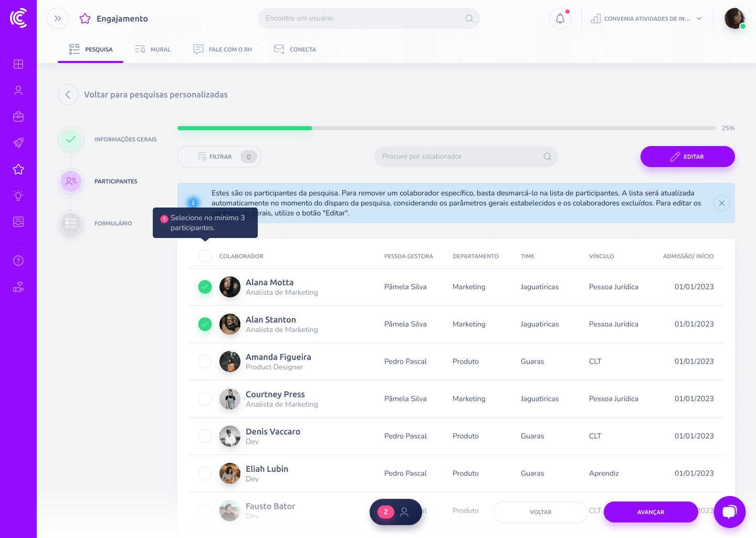The image size is (756, 538).
Task: Open the Fale com o RH tab
Action: pos(223,49)
